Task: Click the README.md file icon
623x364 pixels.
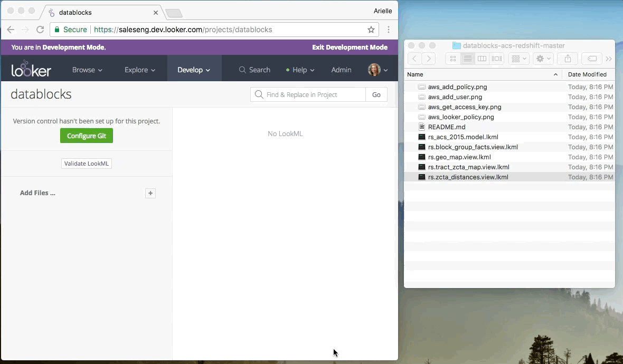Action: click(x=421, y=127)
